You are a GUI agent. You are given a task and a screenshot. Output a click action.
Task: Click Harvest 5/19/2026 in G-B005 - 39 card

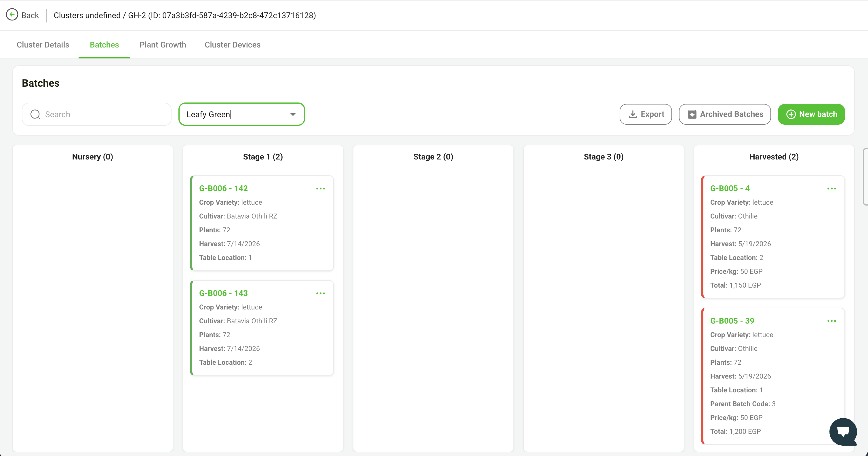pos(741,376)
